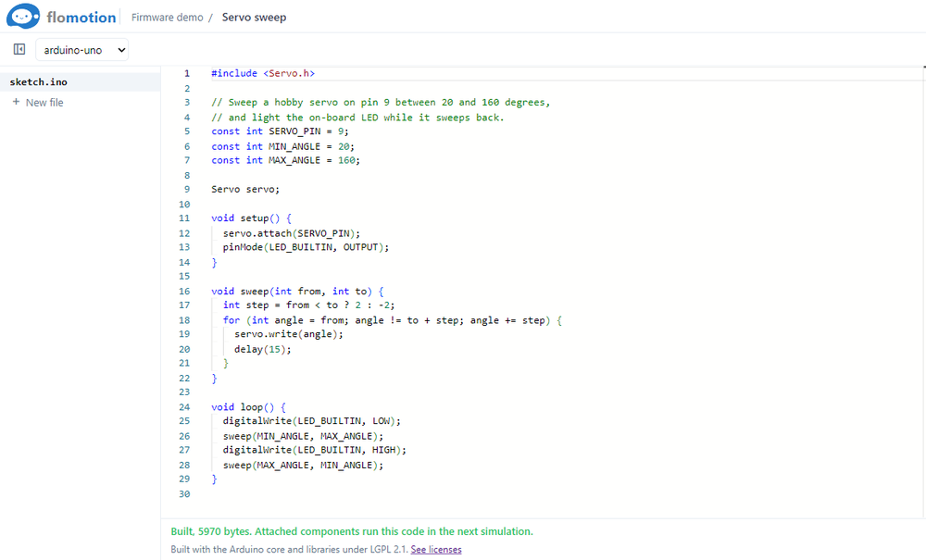
Task: Click the 'void loop() {' line
Action: (248, 406)
